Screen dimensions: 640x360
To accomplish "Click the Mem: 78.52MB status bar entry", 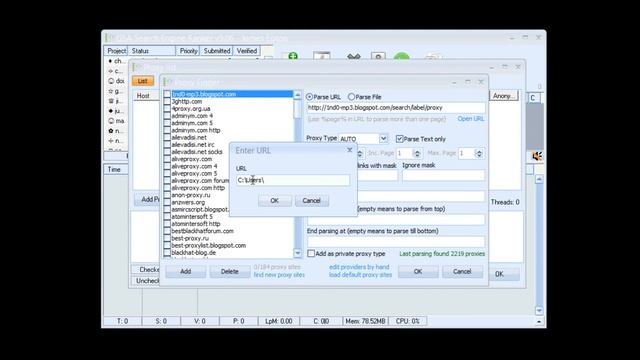I will pyautogui.click(x=365, y=321).
